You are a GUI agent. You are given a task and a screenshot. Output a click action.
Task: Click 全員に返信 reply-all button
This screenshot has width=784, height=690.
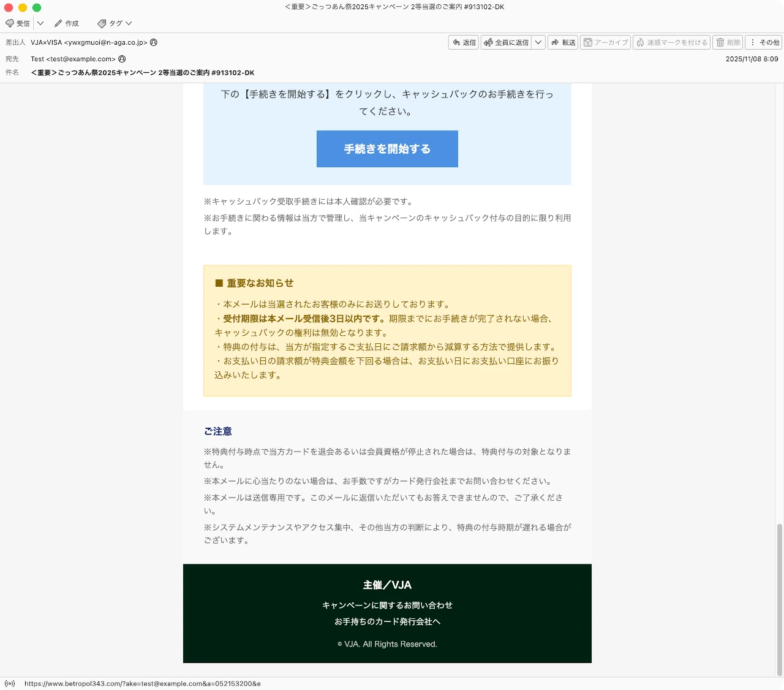tap(506, 42)
